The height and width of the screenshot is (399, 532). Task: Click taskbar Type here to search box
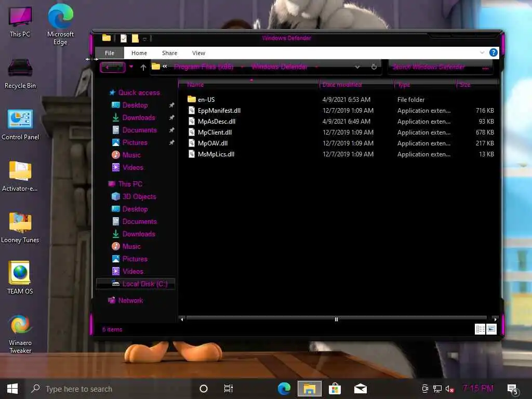(x=108, y=389)
